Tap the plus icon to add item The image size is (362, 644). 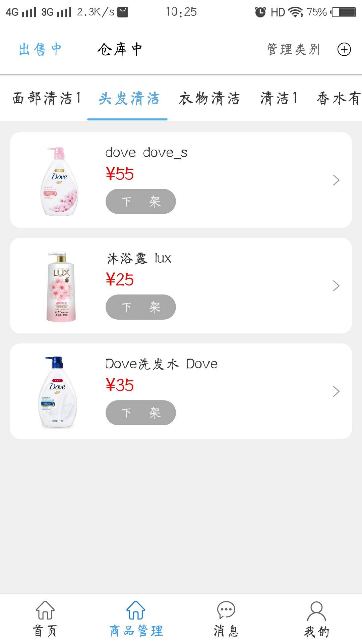344,50
